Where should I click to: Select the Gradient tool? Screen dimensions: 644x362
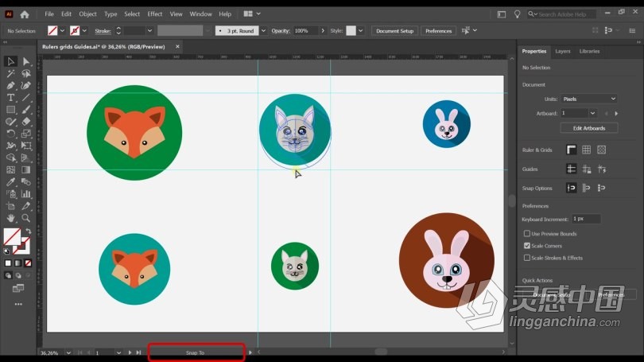pyautogui.click(x=26, y=169)
